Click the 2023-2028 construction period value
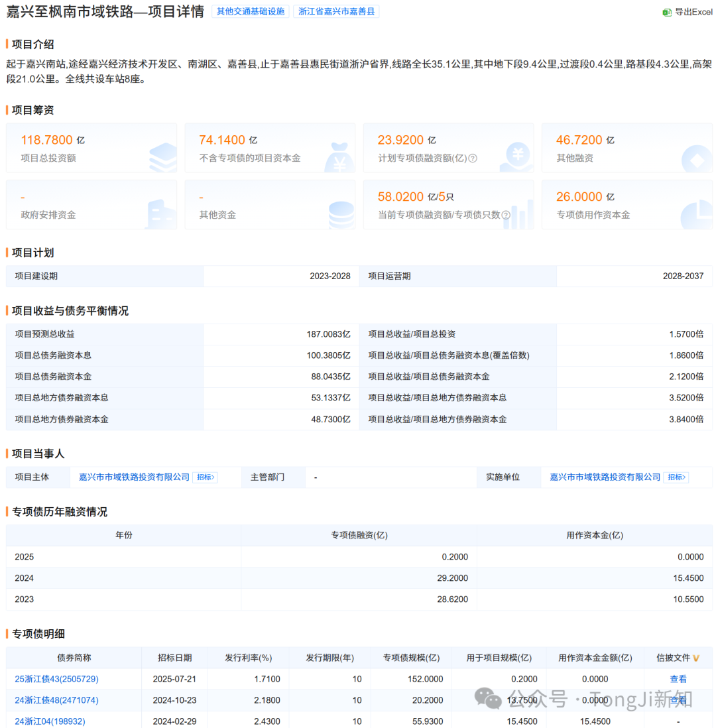The image size is (716, 728). tap(330, 276)
